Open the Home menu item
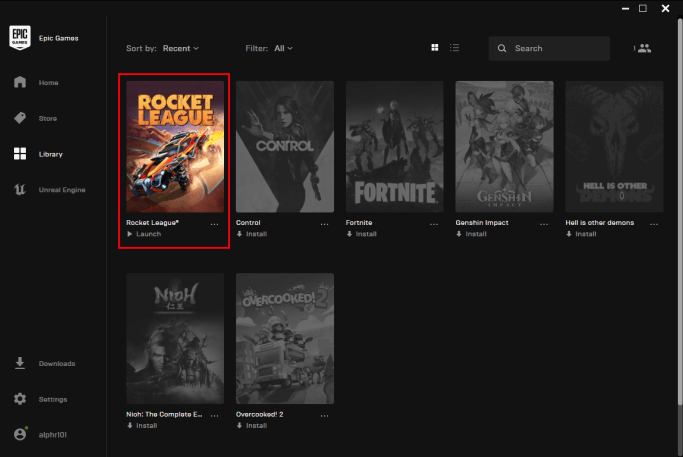This screenshot has width=683, height=457. (48, 82)
